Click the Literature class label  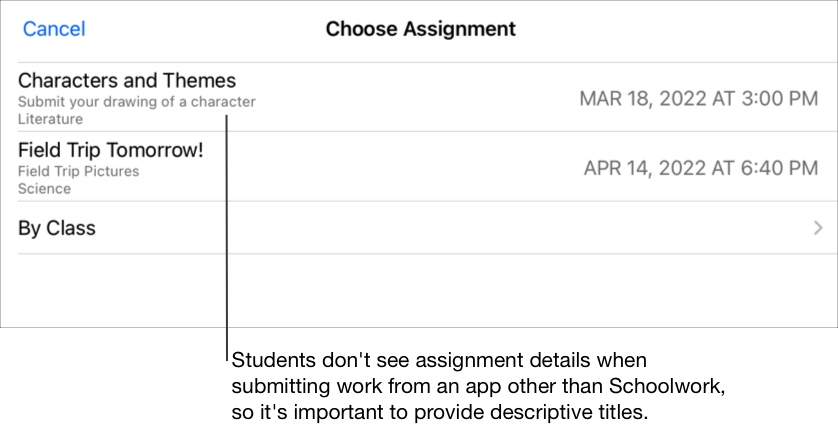click(x=50, y=119)
